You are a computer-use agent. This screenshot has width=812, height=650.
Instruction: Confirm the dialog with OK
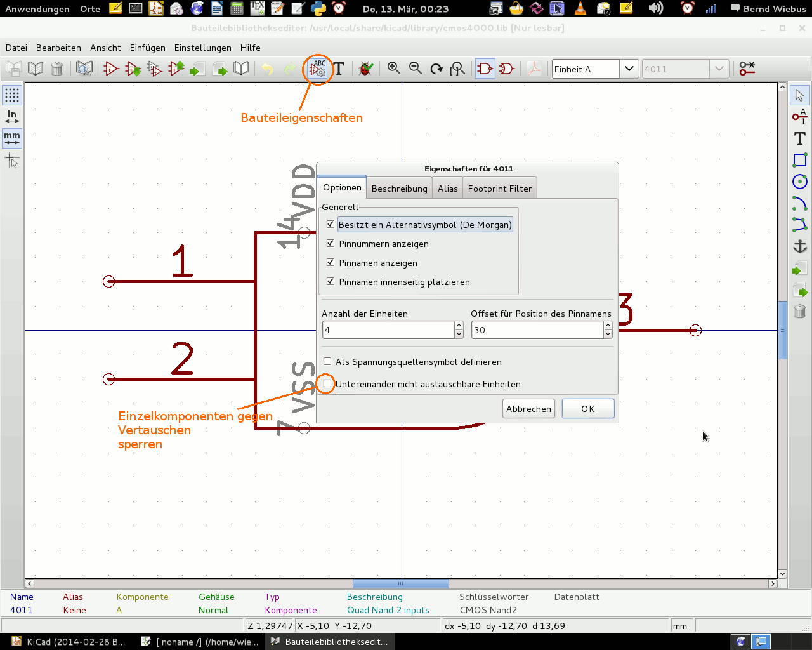tap(588, 409)
